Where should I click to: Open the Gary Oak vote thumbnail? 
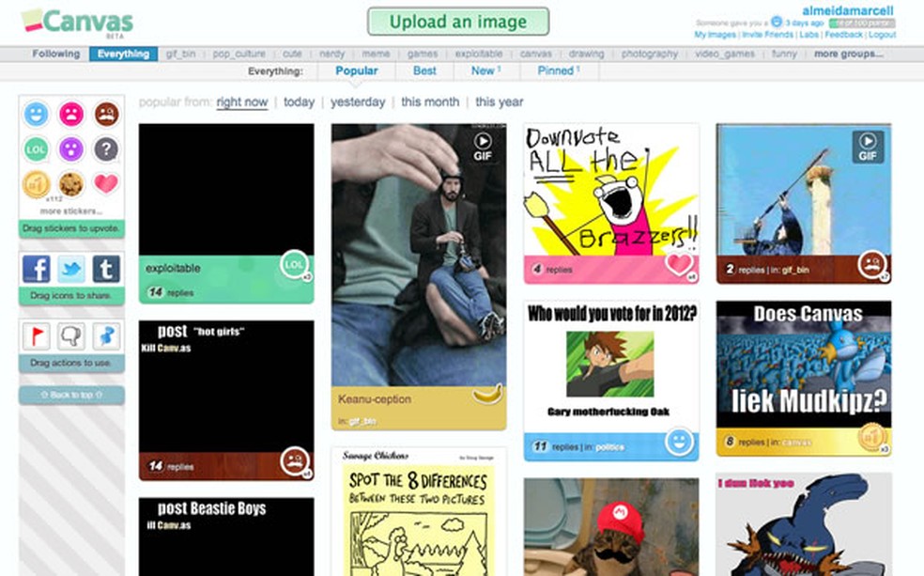click(611, 366)
